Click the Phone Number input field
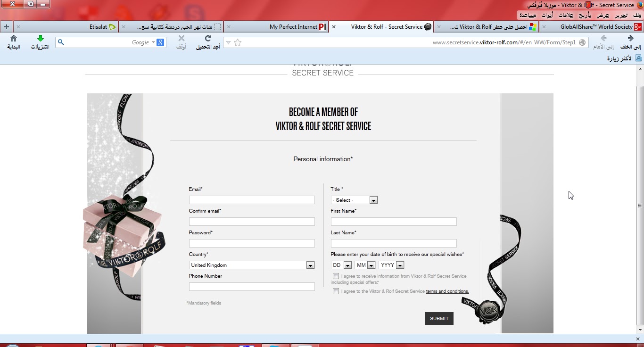This screenshot has width=644, height=347. pyautogui.click(x=252, y=287)
